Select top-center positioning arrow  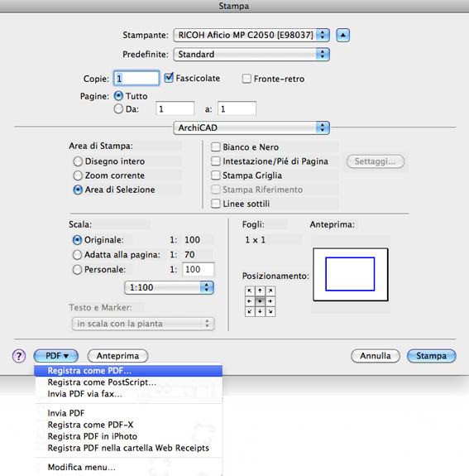[260, 291]
